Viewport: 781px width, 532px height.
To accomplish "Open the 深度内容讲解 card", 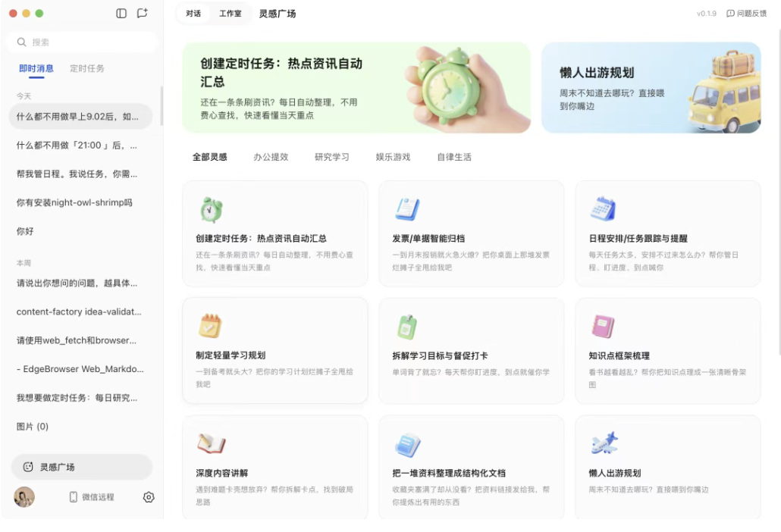I will [x=274, y=468].
